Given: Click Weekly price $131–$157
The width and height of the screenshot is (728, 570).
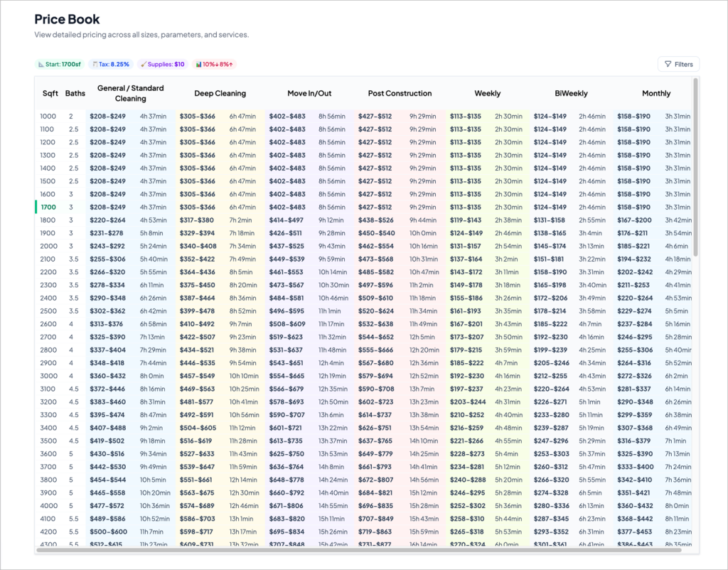Looking at the screenshot, I should [466, 246].
